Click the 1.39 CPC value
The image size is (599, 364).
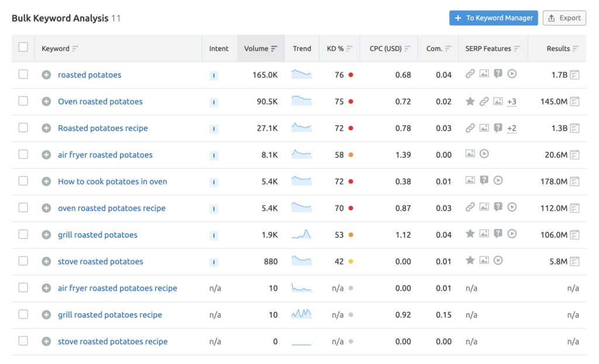[403, 155]
